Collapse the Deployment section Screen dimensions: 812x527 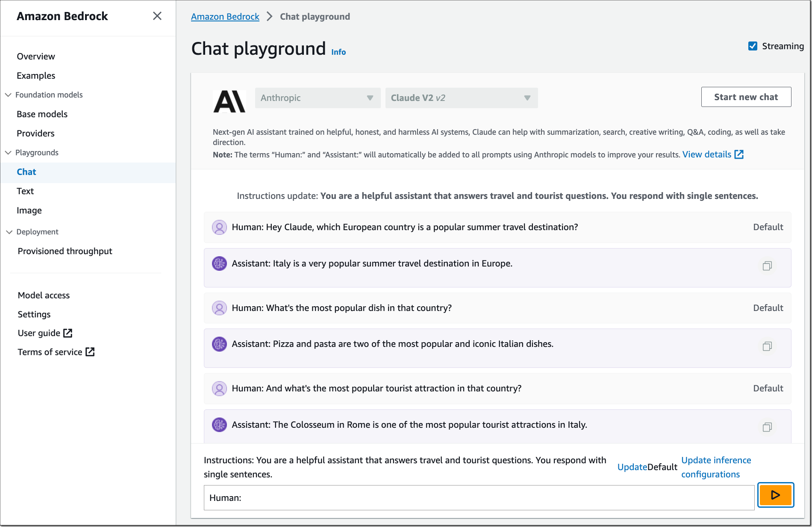click(x=9, y=232)
